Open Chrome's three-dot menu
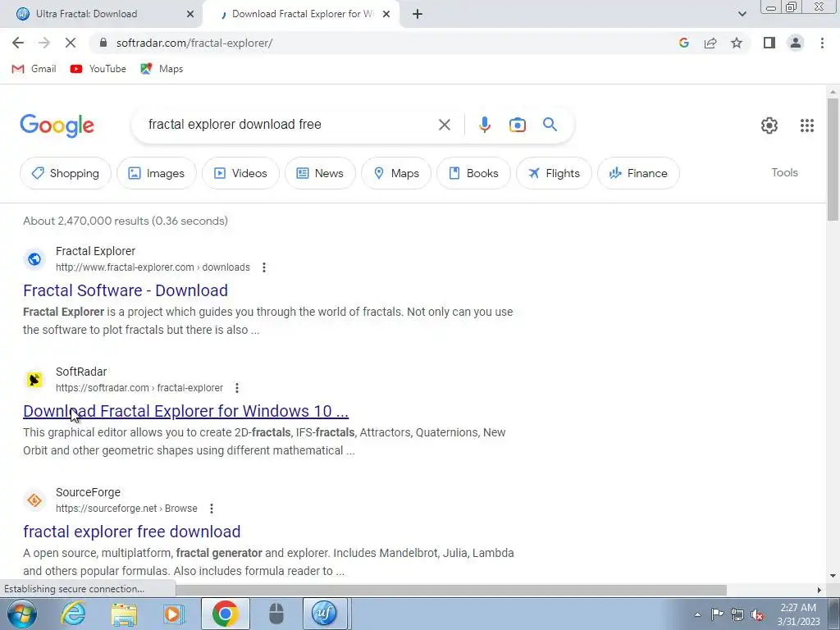 coord(822,43)
